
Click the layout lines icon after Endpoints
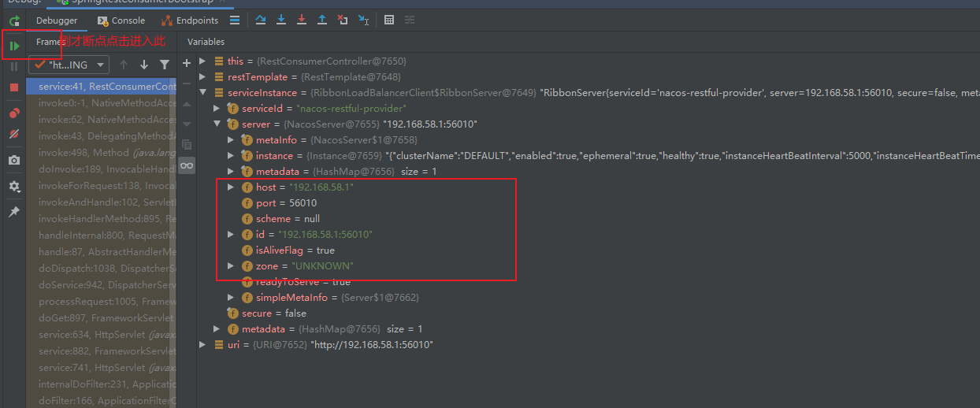[x=235, y=20]
